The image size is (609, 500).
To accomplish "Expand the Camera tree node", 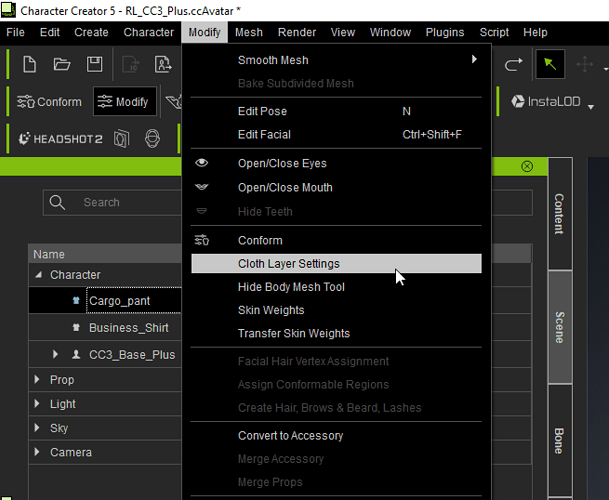I will [x=37, y=452].
